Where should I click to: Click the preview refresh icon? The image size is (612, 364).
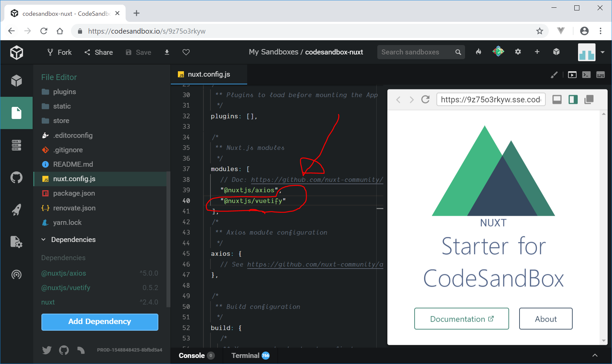click(x=425, y=99)
